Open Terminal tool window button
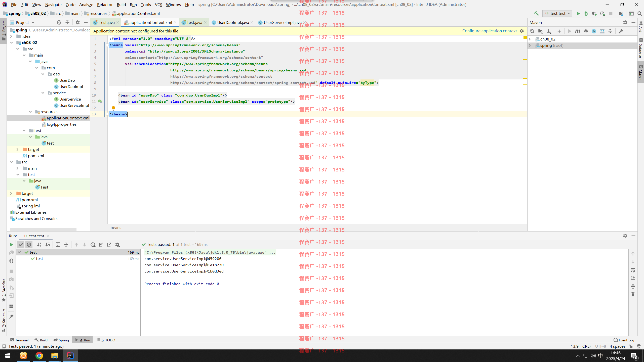The width and height of the screenshot is (644, 362). click(19, 340)
